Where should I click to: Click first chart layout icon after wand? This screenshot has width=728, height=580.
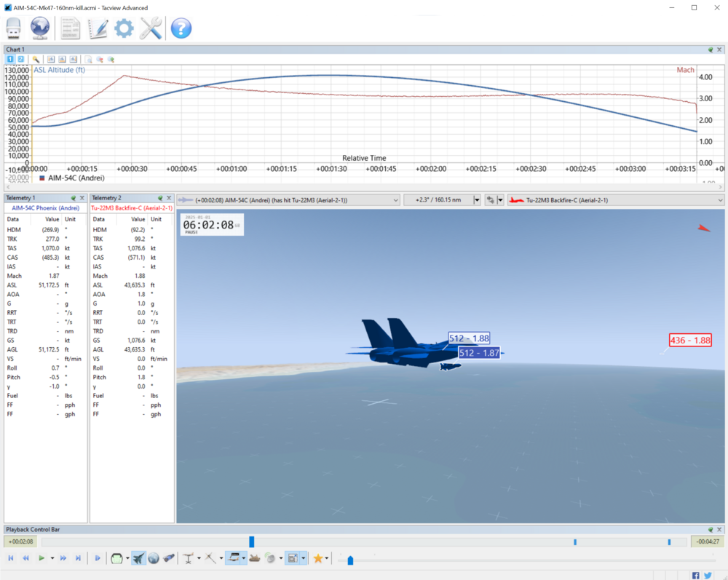(x=51, y=60)
